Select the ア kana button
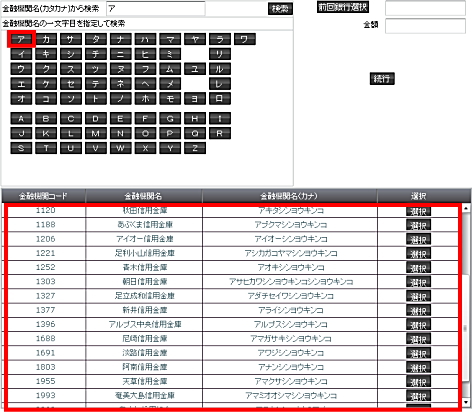The image size is (474, 413). [21, 39]
